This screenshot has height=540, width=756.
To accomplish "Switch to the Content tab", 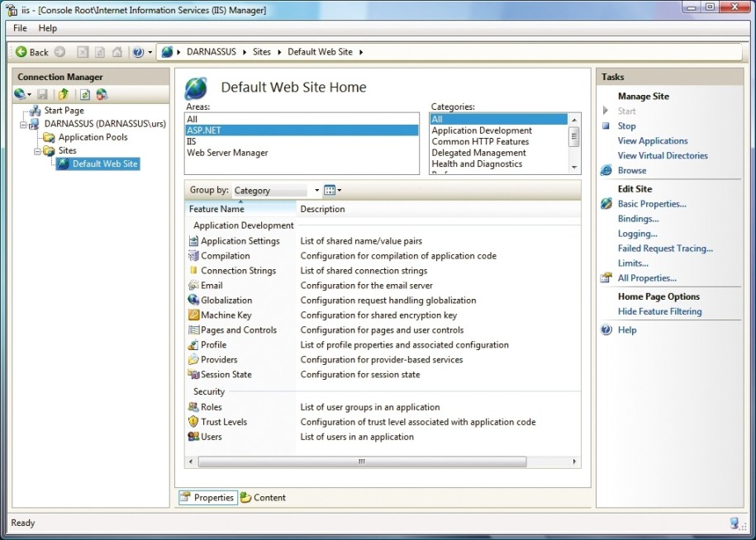I will click(264, 498).
